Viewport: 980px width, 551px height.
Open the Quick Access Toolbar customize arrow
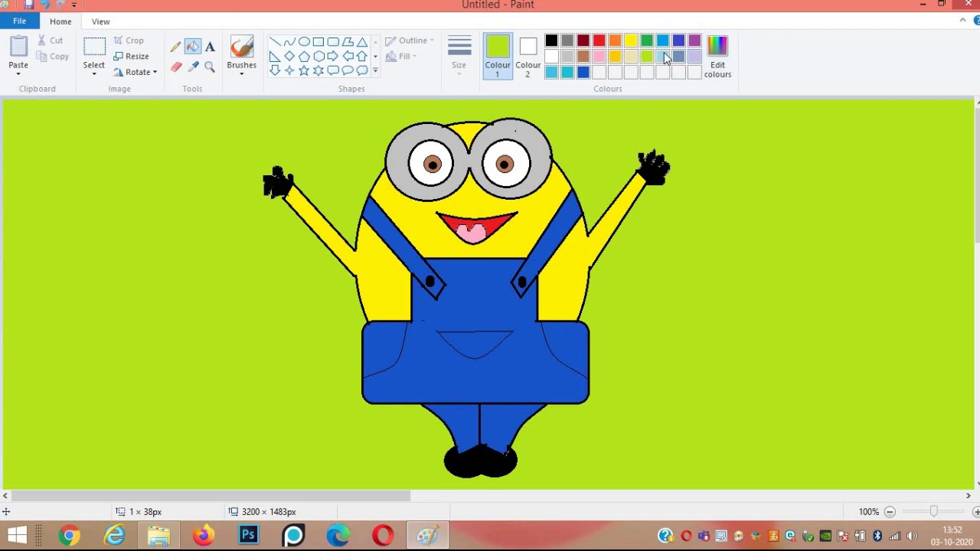coord(74,5)
